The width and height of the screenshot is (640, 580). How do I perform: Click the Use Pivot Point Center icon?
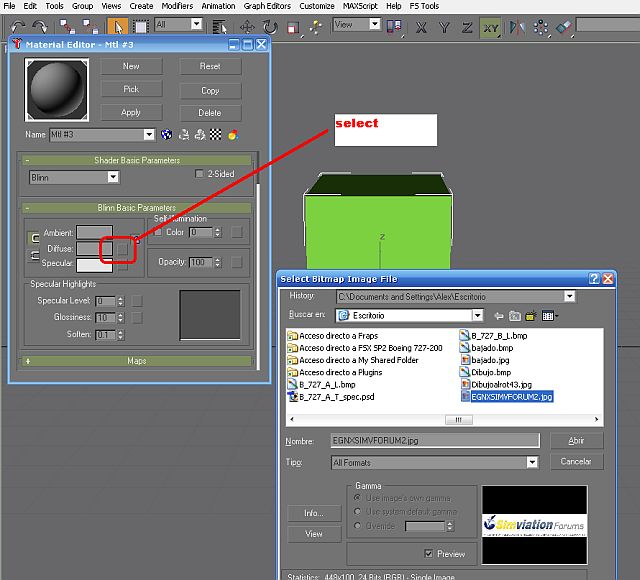point(394,27)
